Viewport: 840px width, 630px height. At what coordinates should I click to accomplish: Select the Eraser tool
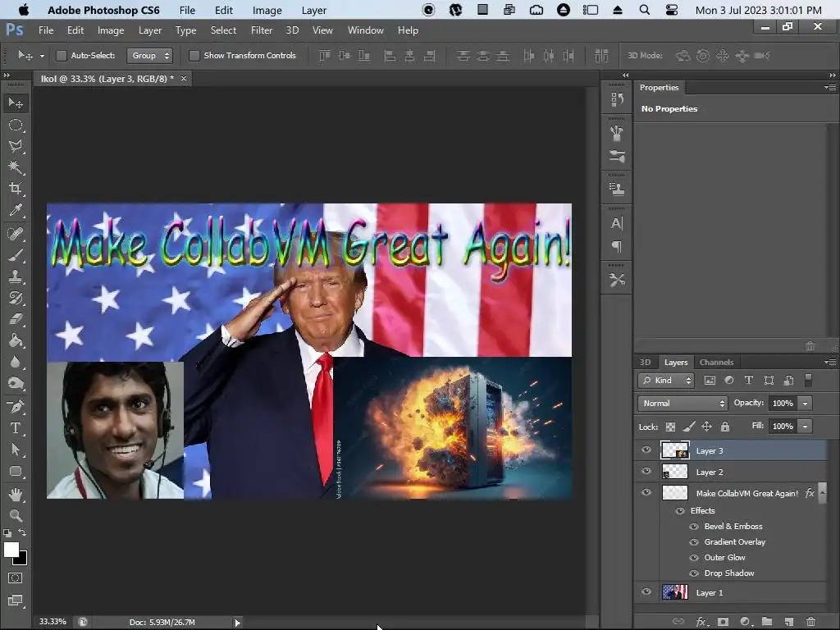[16, 319]
